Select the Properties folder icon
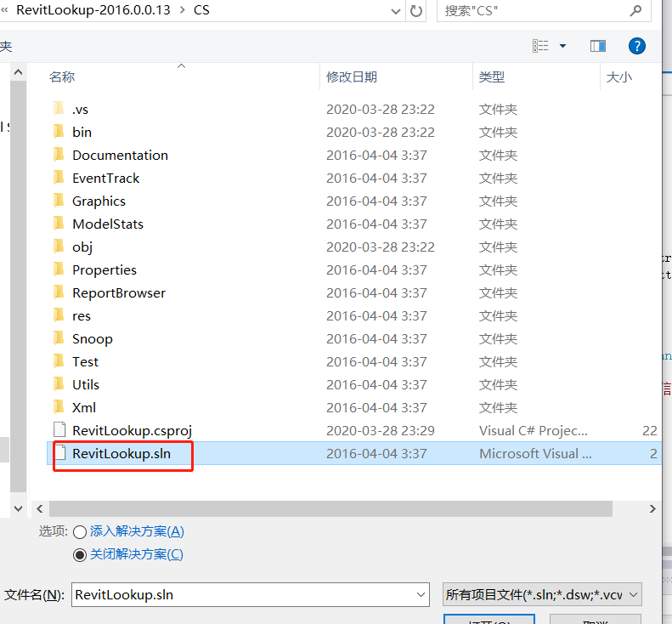Viewport: 672px width, 624px height. 59,269
